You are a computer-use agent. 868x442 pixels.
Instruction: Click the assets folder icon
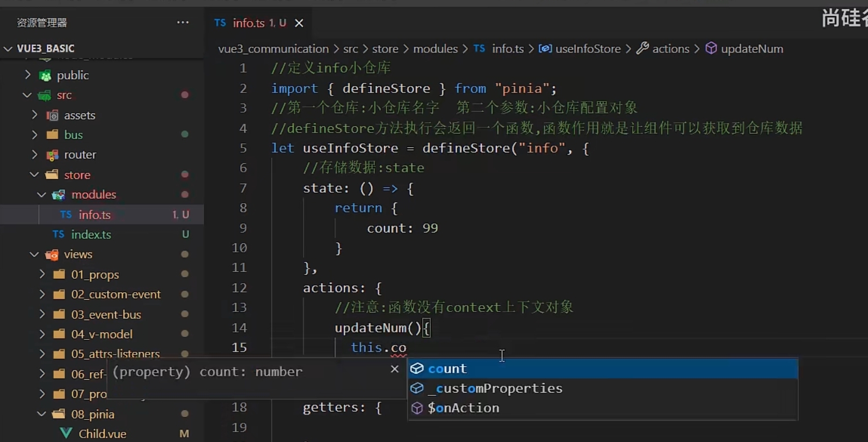pos(52,115)
